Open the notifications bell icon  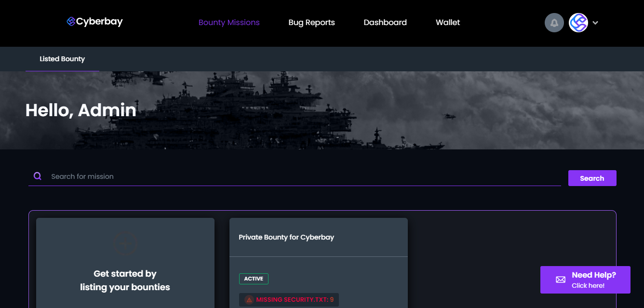[554, 23]
